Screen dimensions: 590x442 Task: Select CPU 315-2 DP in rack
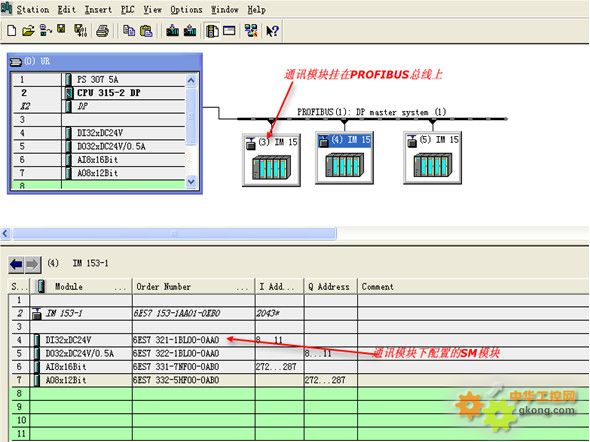(x=99, y=93)
